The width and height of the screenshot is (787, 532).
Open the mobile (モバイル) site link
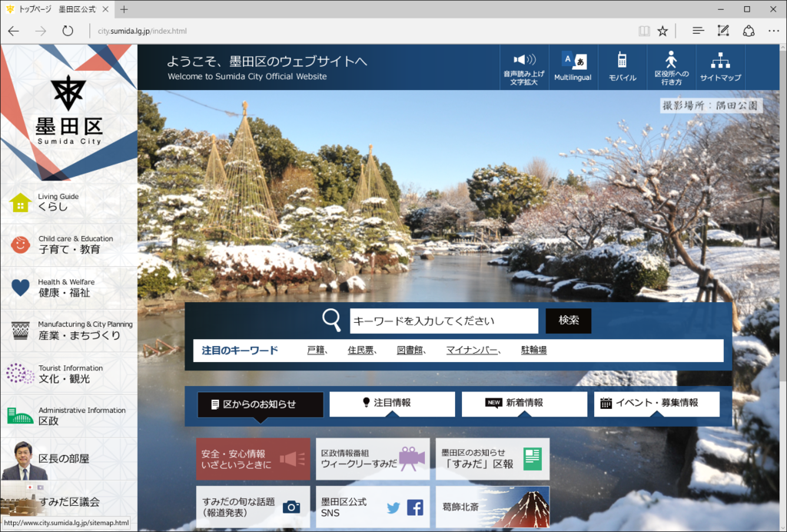[x=622, y=68]
